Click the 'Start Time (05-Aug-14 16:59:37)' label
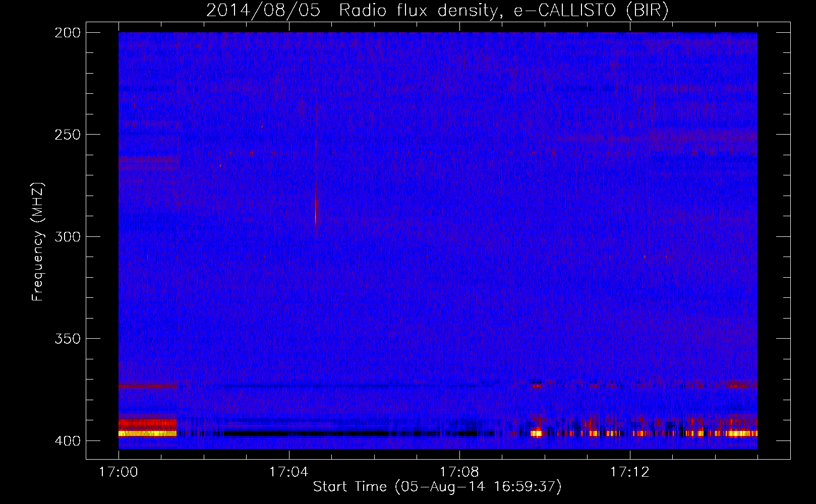Image resolution: width=816 pixels, height=504 pixels. 437,487
